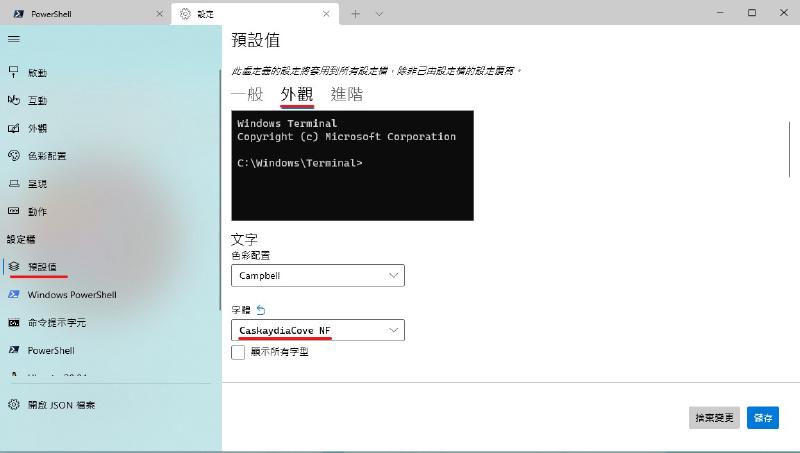Click the plus icon to open a new tab
The width and height of the screenshot is (800, 453).
coord(355,13)
